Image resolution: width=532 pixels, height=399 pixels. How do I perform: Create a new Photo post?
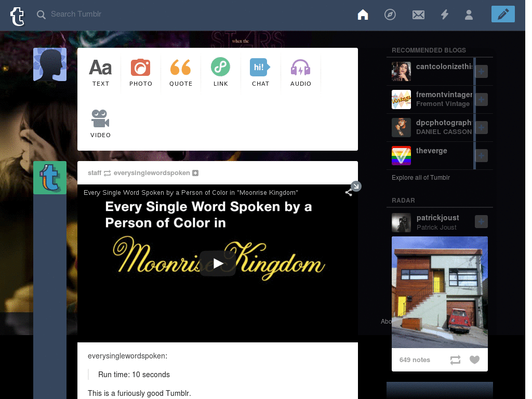(x=140, y=73)
